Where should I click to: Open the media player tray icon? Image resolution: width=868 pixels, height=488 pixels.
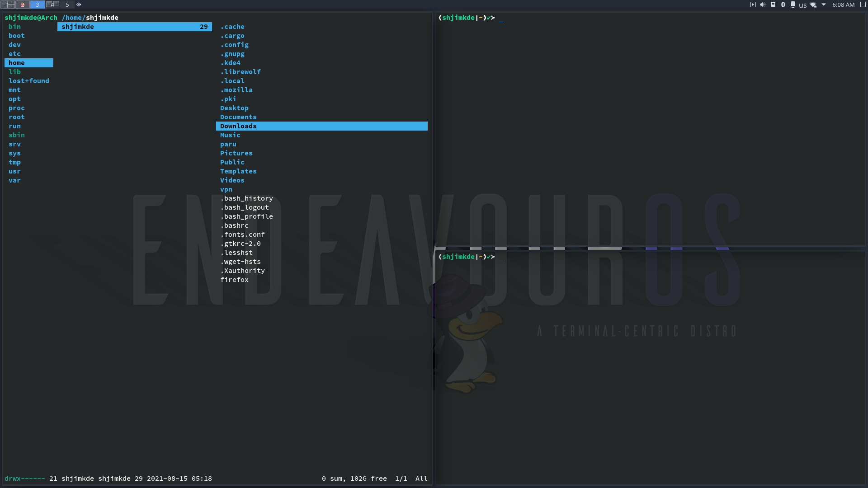pos(753,5)
